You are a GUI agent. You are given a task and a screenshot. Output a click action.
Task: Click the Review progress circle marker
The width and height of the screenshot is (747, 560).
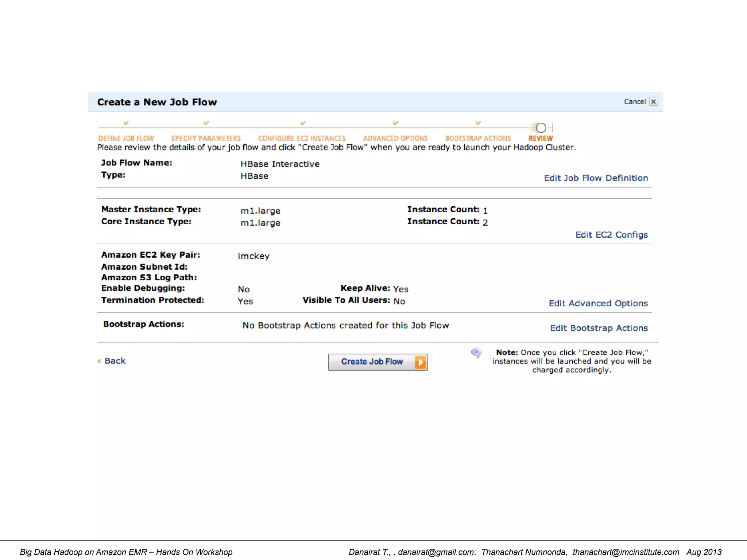tap(541, 128)
